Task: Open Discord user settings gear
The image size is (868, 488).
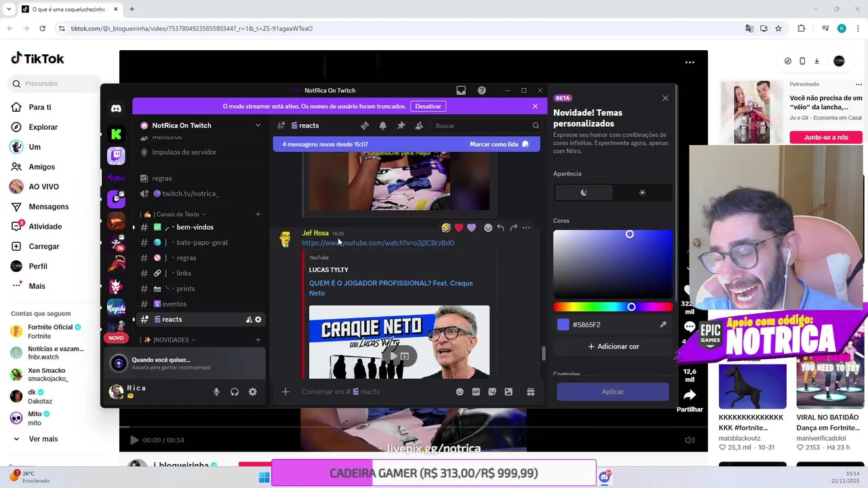Action: pyautogui.click(x=252, y=392)
